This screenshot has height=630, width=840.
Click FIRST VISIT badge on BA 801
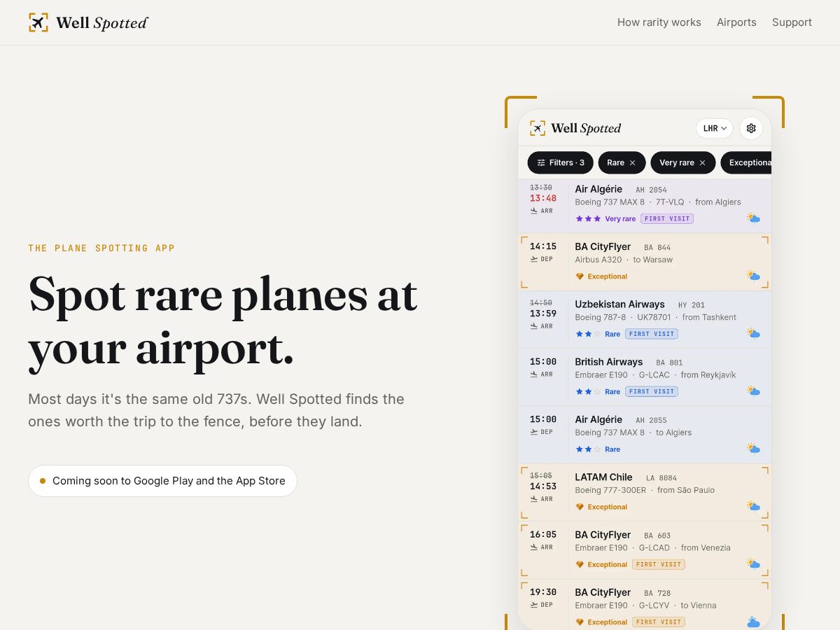[652, 391]
